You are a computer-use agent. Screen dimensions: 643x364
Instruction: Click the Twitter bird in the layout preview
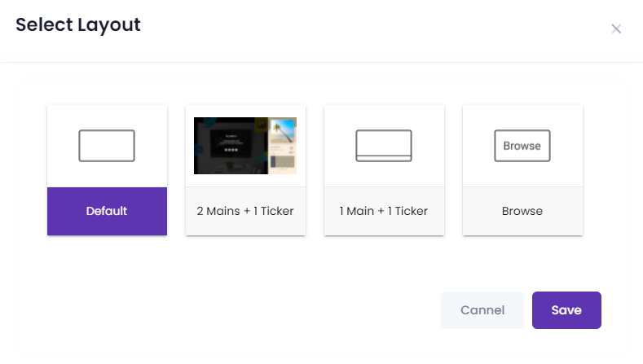(x=209, y=123)
